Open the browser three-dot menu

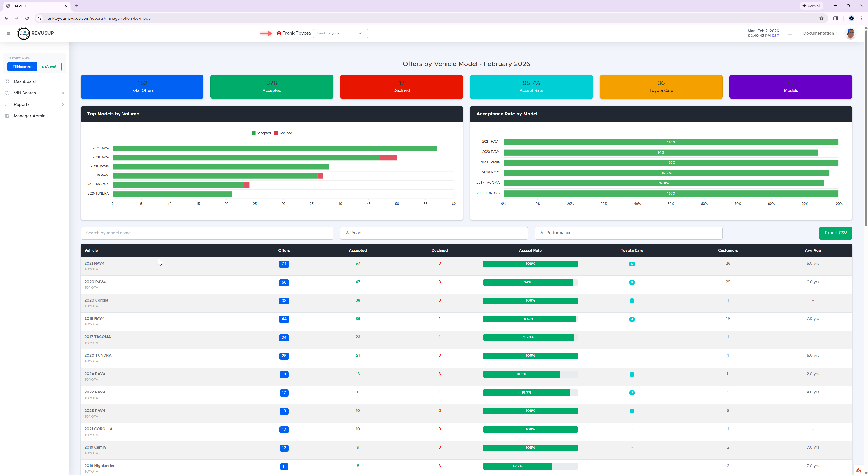[x=862, y=18]
